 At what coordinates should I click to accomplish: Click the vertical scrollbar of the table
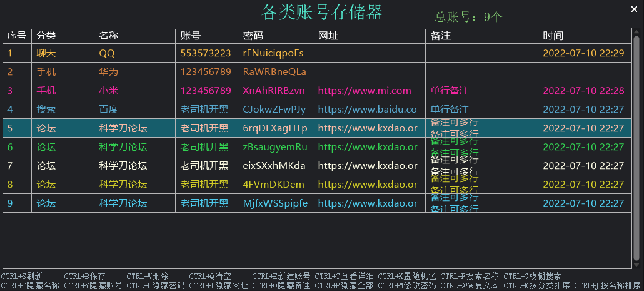coord(636,148)
